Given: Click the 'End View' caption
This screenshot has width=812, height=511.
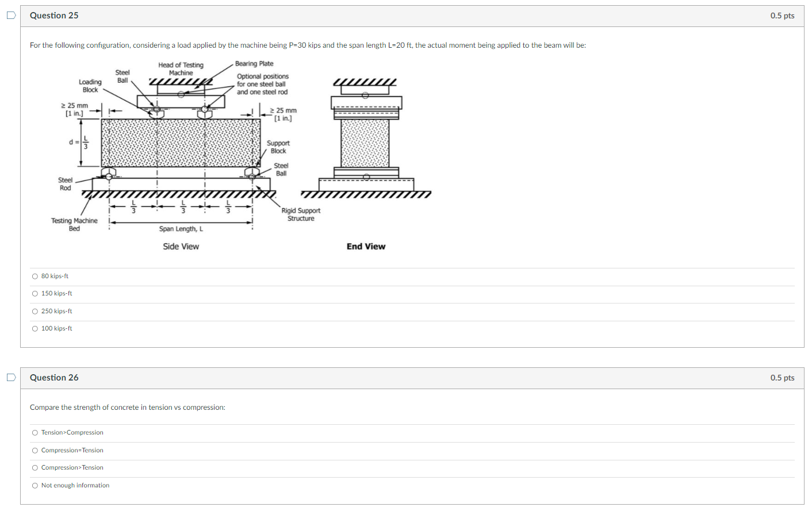Looking at the screenshot, I should click(366, 247).
